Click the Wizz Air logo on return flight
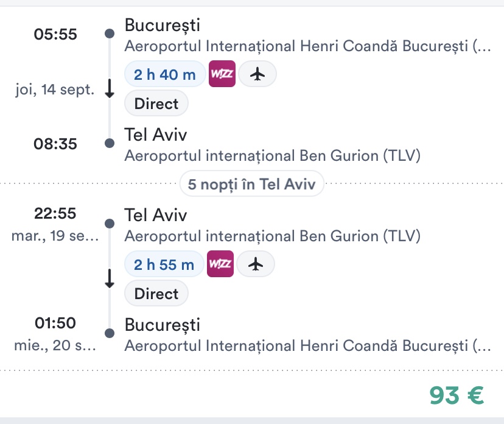Viewport: 504px width, 424px height. coord(220,264)
